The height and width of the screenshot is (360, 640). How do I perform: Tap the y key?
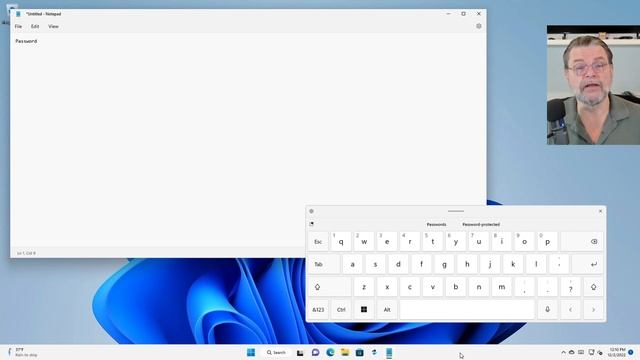(456, 242)
